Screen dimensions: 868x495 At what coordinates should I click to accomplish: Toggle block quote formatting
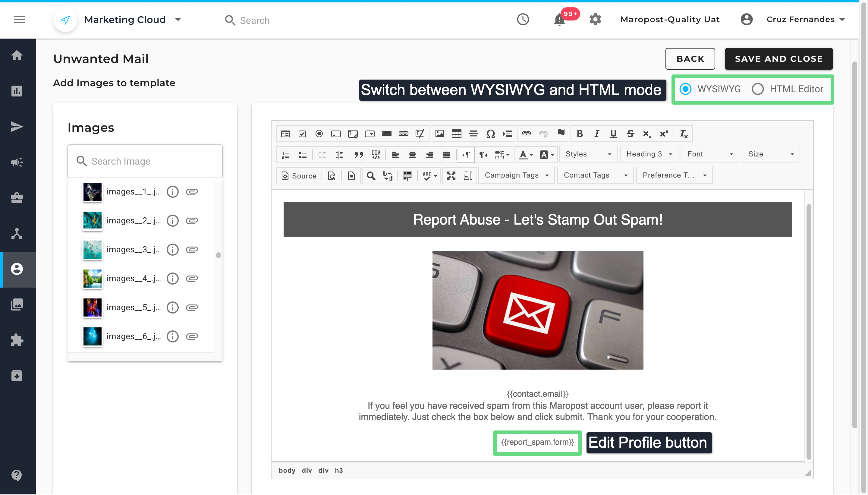[x=359, y=155]
